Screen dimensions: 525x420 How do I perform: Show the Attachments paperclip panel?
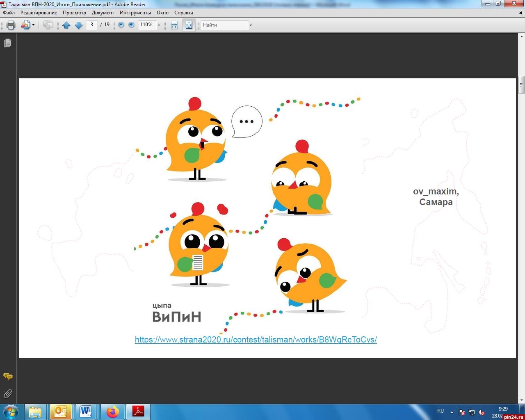pyautogui.click(x=8, y=394)
